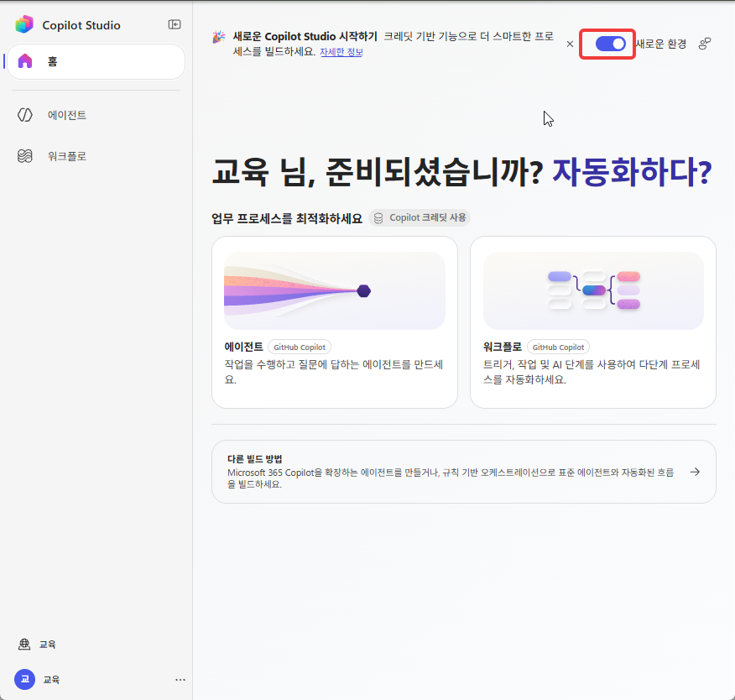This screenshot has height=700, width=735.
Task: Click the home icon in sidebar
Action: (x=25, y=61)
